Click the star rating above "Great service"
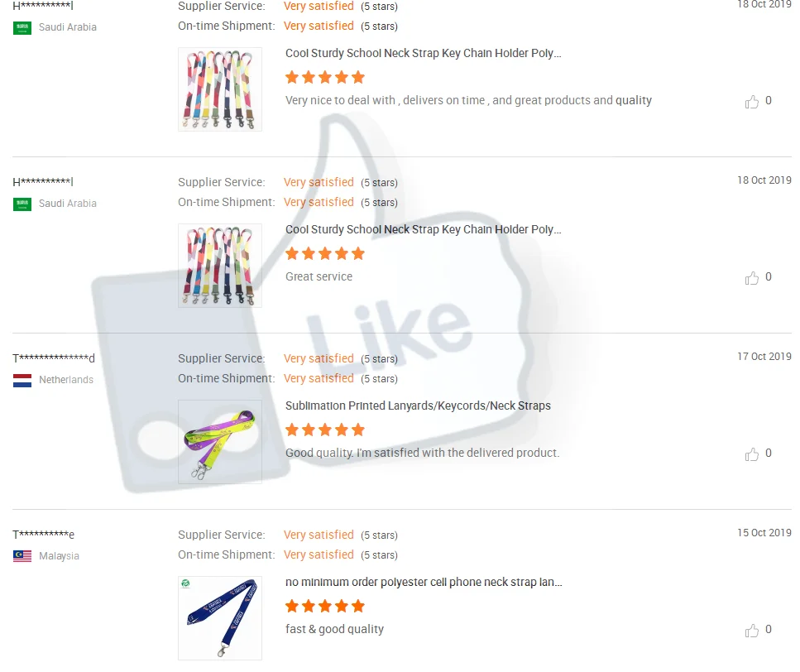The height and width of the screenshot is (672, 800). [325, 253]
